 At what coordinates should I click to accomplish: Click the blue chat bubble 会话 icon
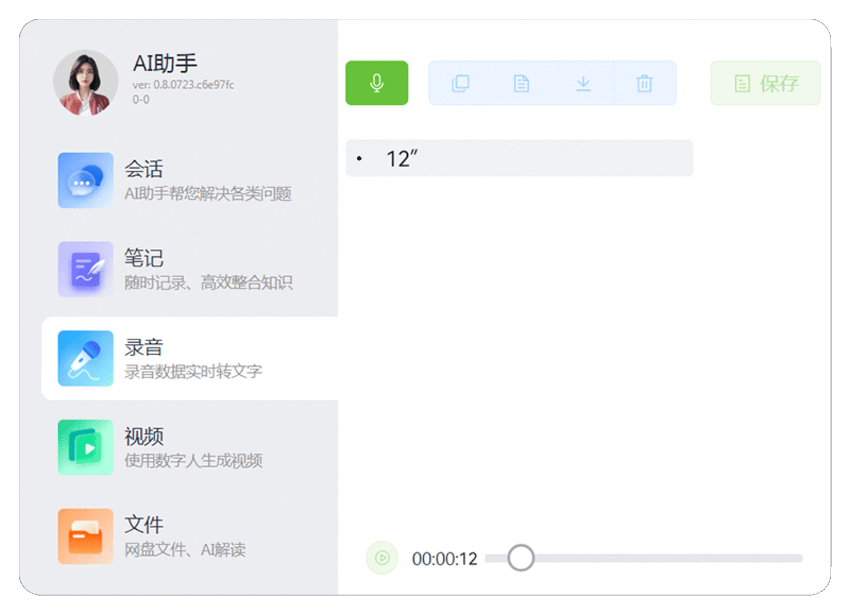(86, 180)
